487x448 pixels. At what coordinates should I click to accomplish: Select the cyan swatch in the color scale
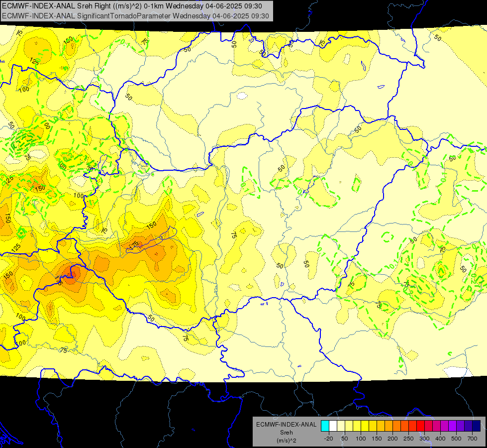pyautogui.click(x=325, y=426)
